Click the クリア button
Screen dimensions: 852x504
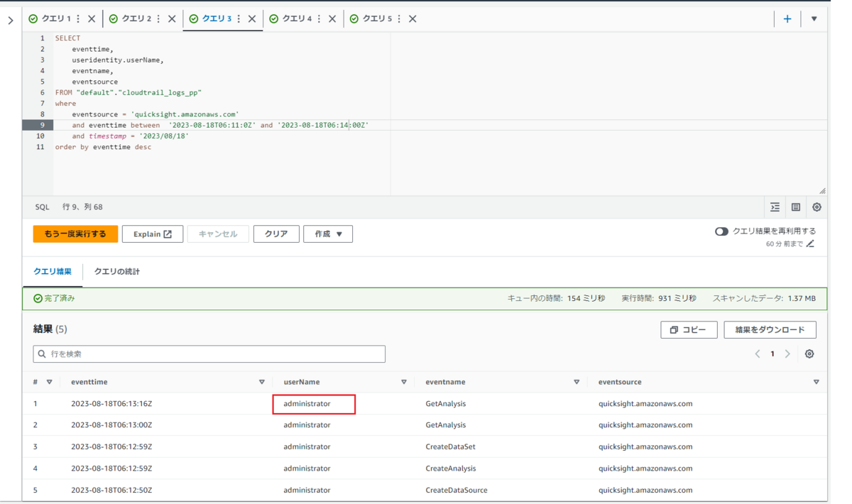(x=276, y=234)
